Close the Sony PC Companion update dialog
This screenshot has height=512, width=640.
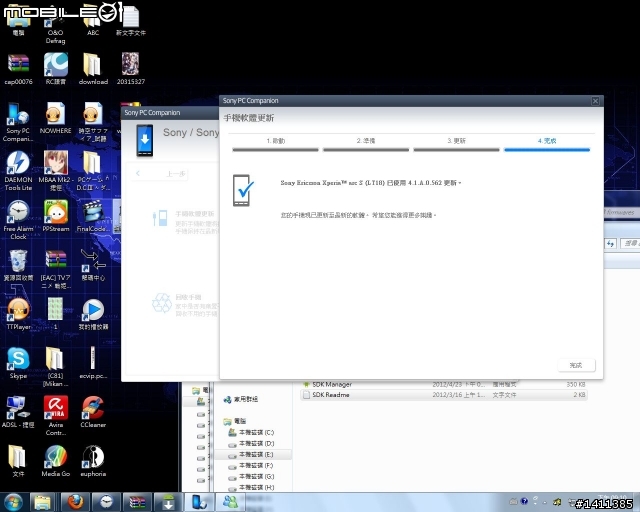click(x=595, y=101)
